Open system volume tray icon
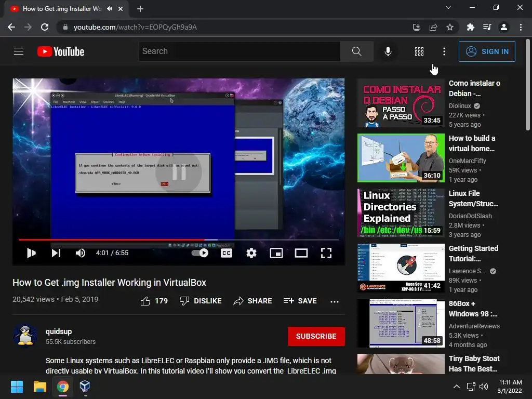The image size is (532, 399). (x=484, y=387)
